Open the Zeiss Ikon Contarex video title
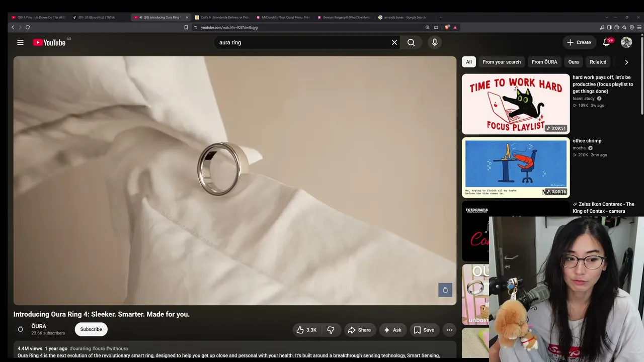The width and height of the screenshot is (644, 362). tap(603, 208)
